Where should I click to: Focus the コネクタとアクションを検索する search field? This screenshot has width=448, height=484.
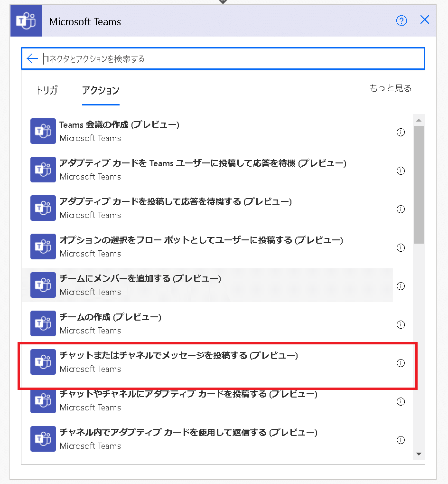point(223,58)
